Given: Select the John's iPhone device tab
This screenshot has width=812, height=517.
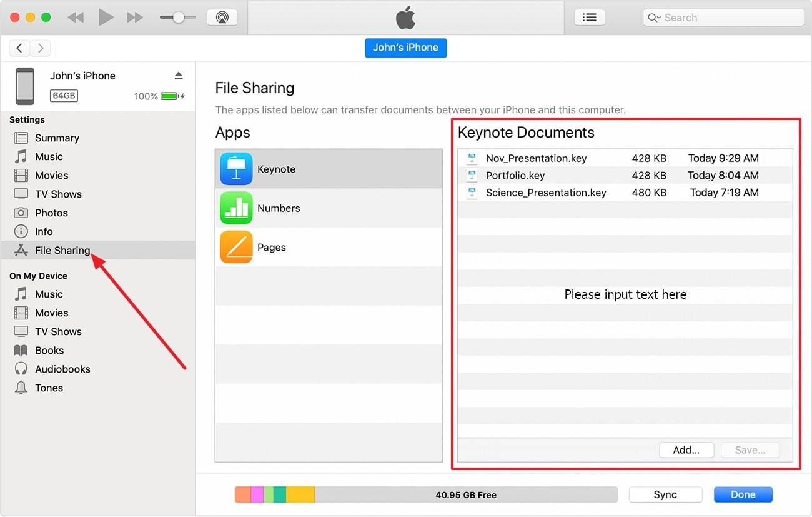Looking at the screenshot, I should click(405, 48).
